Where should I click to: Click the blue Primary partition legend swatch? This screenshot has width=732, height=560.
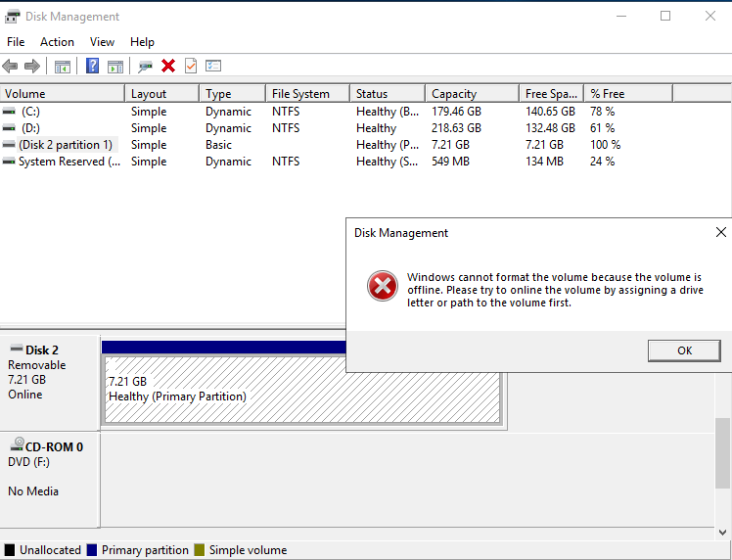[92, 550]
